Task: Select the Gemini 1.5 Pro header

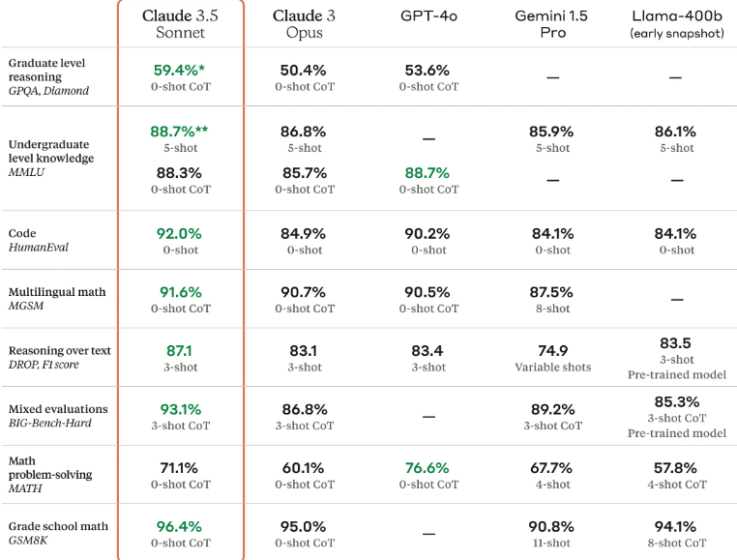Action: 552,23
